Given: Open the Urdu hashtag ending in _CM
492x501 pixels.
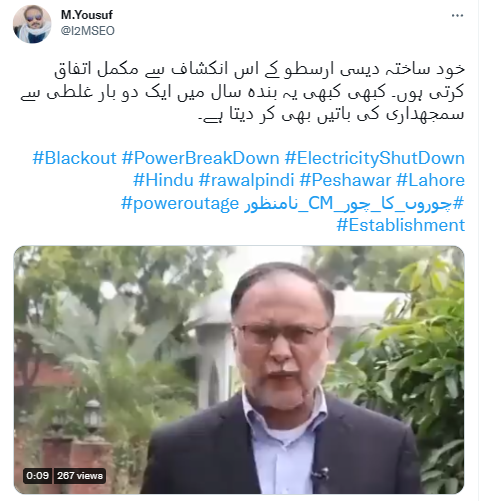Looking at the screenshot, I should [354, 203].
